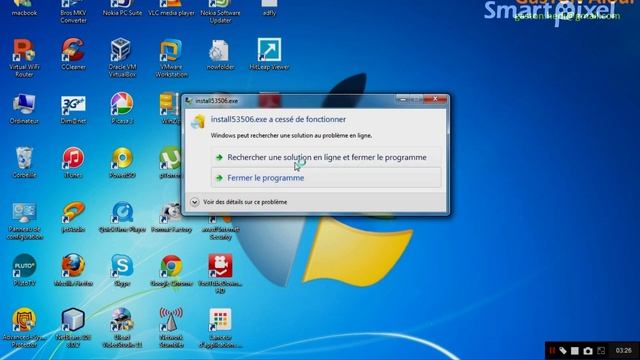Expand Voir des détails sur ce problème
This screenshot has width=640, height=360.
(x=239, y=202)
